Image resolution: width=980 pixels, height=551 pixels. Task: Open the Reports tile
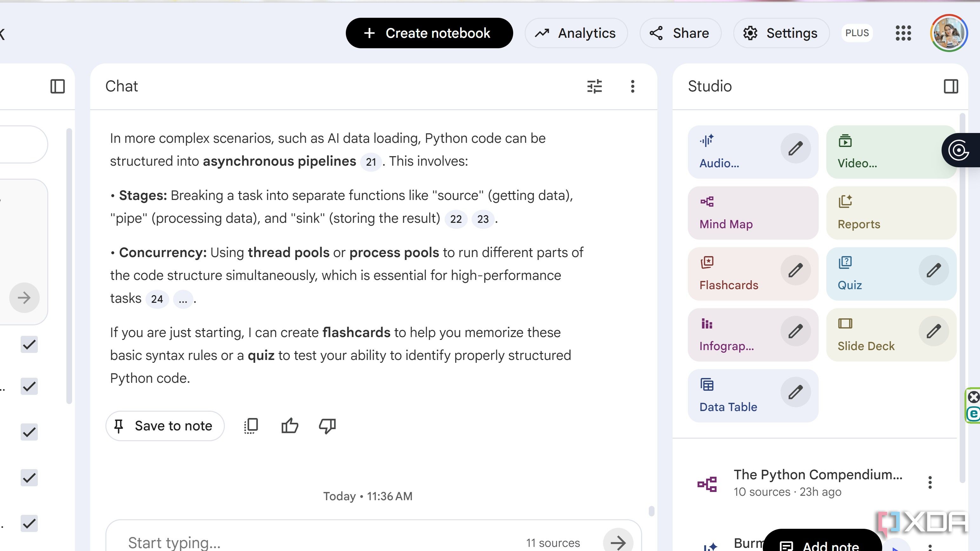pyautogui.click(x=891, y=213)
